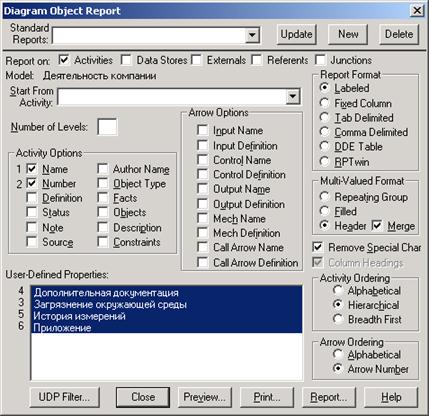
Task: Check the Description option
Action: (103, 227)
